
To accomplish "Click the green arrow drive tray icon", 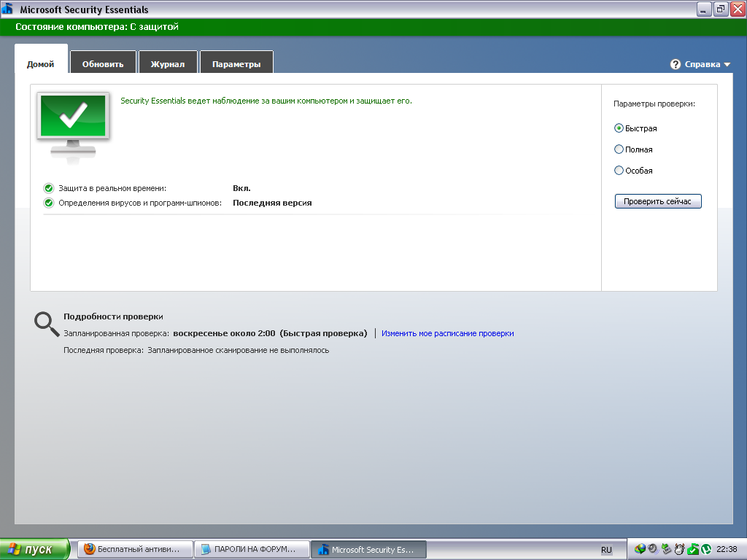I will pyautogui.click(x=666, y=549).
